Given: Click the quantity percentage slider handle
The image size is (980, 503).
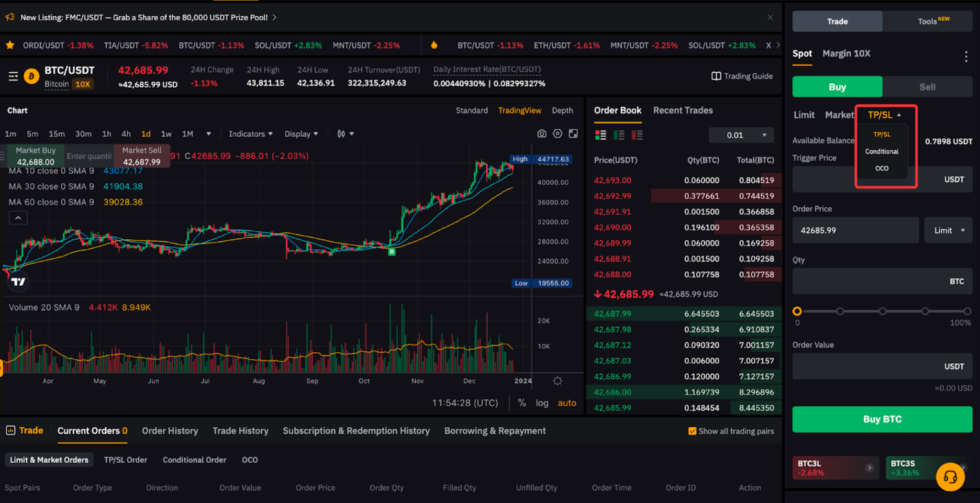Looking at the screenshot, I should (x=797, y=311).
